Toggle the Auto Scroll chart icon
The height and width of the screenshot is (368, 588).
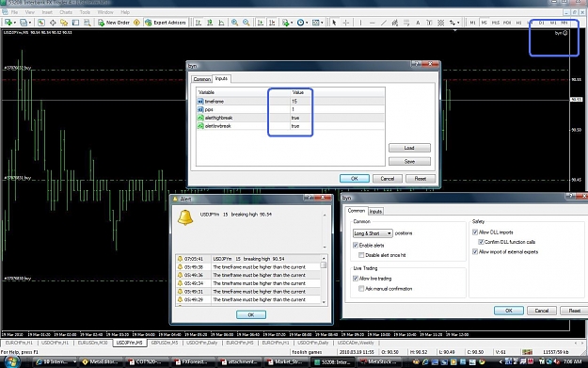tap(261, 23)
